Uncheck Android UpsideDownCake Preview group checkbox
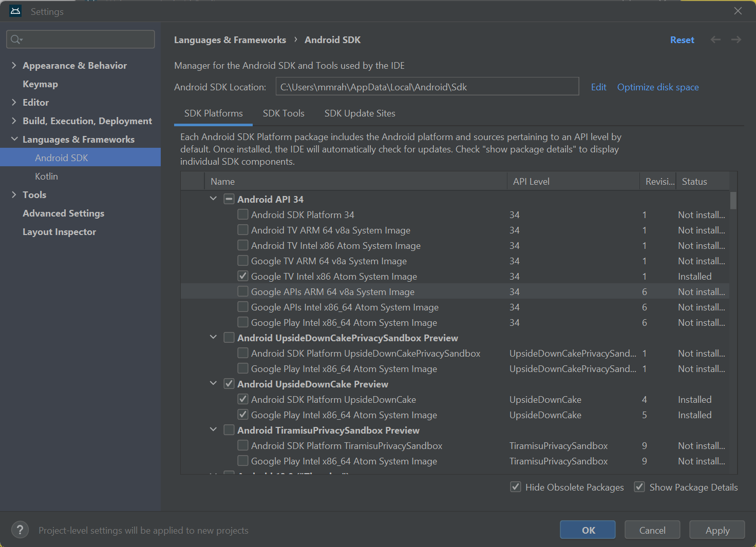 [x=229, y=384]
